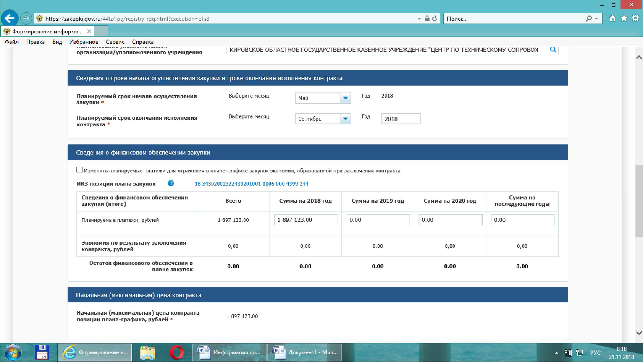Open the address bar history dropdown arrow
Image resolution: width=644 pixels, height=362 pixels.
coord(419,19)
